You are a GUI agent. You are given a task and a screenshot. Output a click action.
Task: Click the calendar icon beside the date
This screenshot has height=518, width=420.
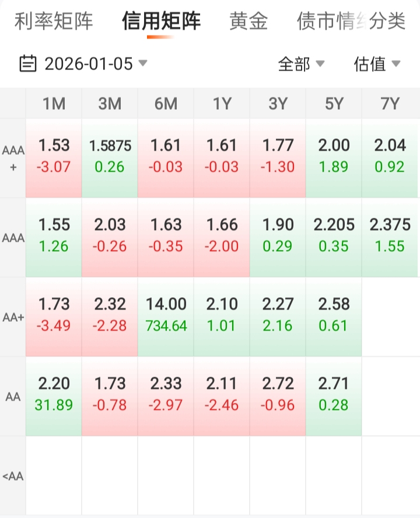tap(27, 63)
